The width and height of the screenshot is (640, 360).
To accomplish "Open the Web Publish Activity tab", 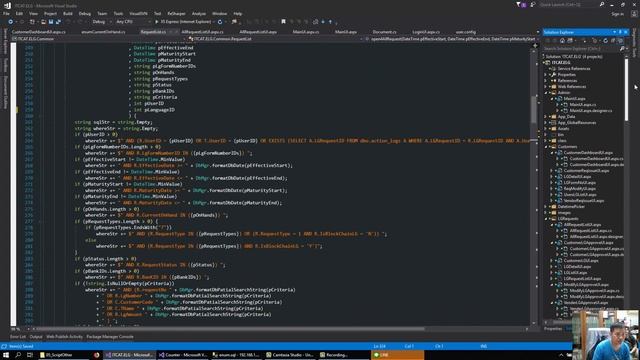I will pyautogui.click(x=64, y=337).
